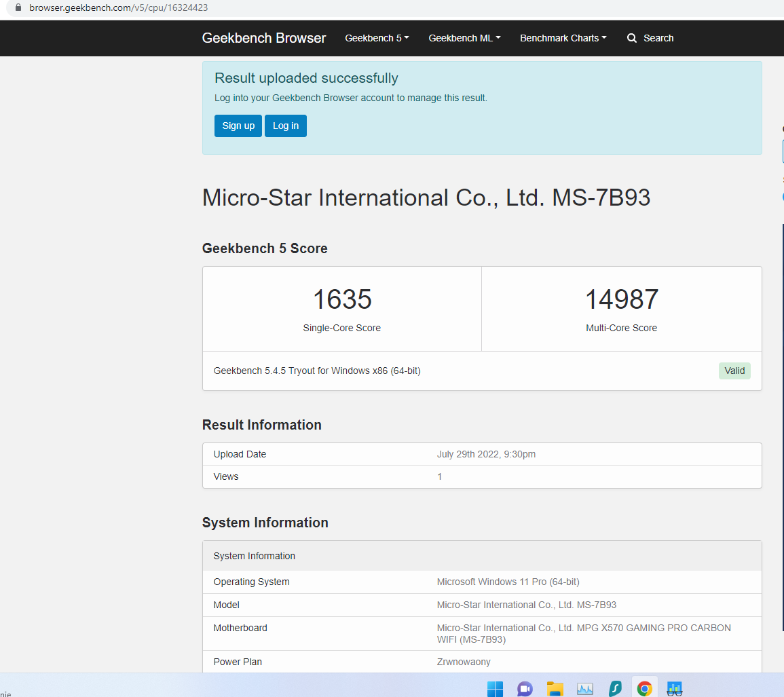
Task: Click the Motherboard label
Action: pos(240,628)
